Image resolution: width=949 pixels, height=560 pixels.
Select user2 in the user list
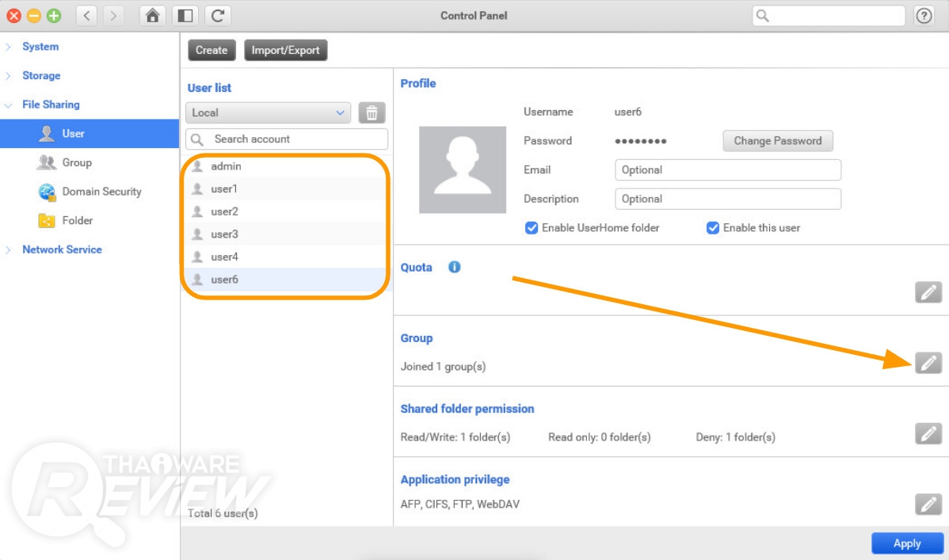(285, 211)
